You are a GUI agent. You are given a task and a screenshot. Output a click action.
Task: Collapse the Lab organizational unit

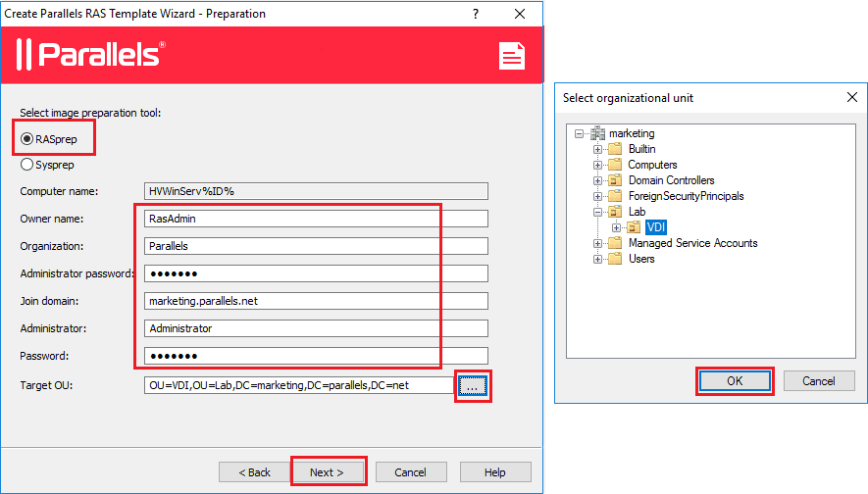[597, 212]
